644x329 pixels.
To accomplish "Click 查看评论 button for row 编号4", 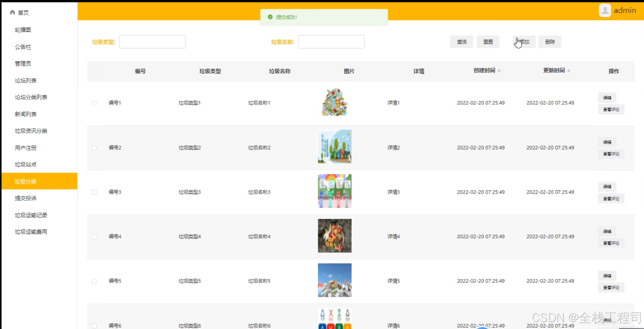I will pos(611,243).
